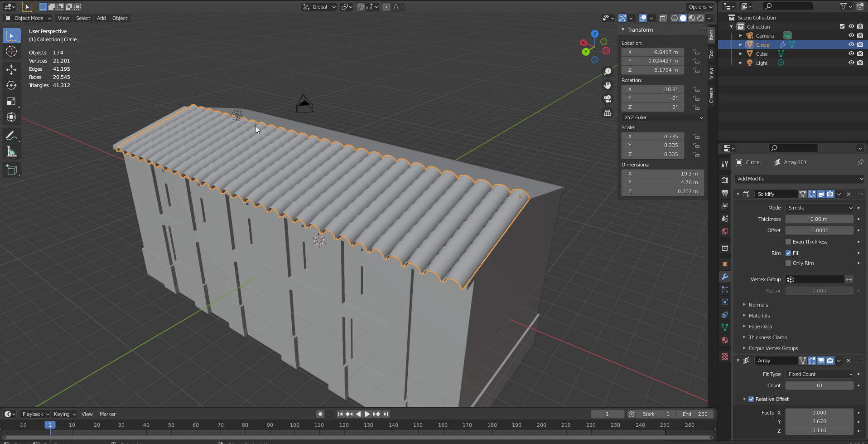This screenshot has height=444, width=868.
Task: Choose the Measure tool
Action: click(x=11, y=152)
